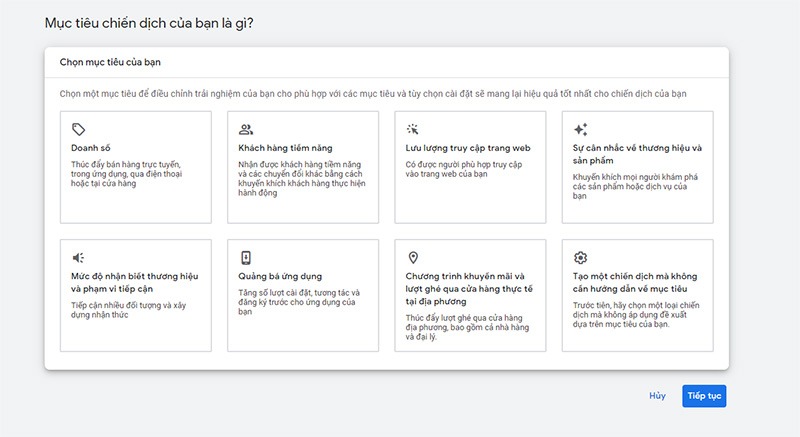Click the people icon for Khách hàng tiềm năng

coord(246,130)
